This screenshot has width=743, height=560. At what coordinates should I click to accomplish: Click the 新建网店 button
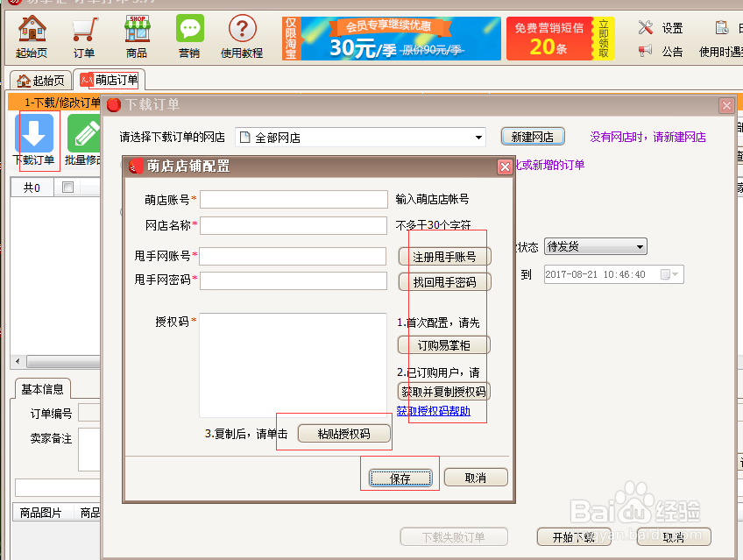coord(533,137)
